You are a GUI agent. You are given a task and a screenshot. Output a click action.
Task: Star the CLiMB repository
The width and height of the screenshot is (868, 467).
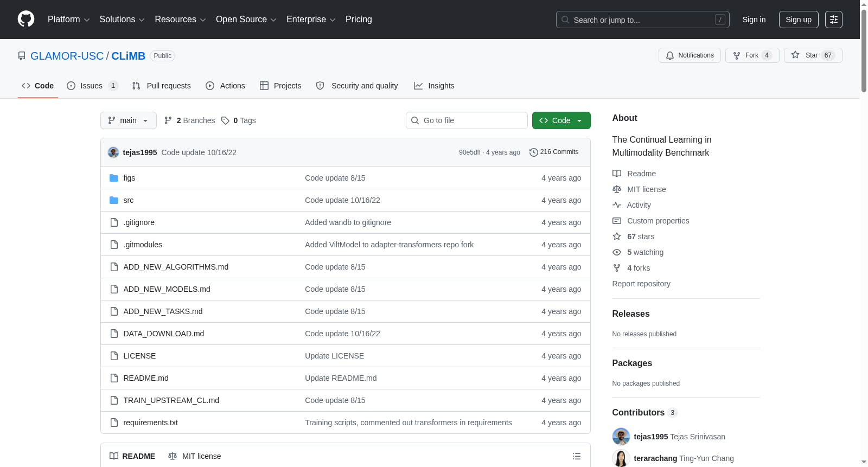coord(813,55)
